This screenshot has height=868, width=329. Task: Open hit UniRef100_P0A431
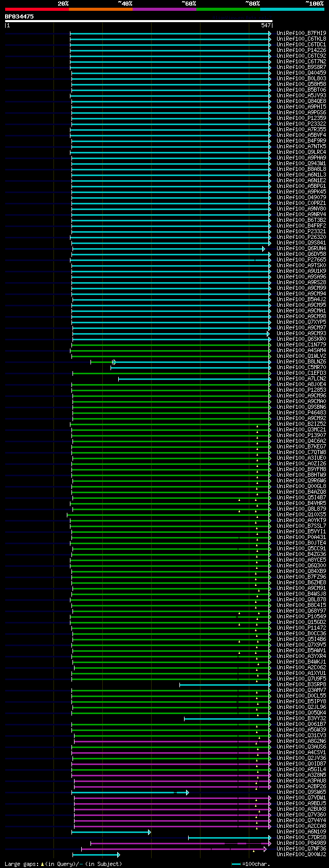coord(301,537)
